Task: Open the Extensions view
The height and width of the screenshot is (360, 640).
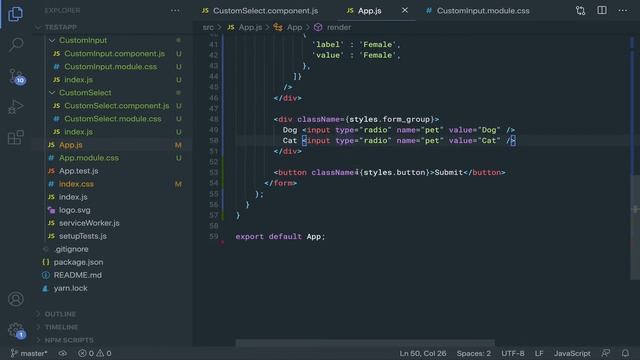Action: pyautogui.click(x=16, y=138)
